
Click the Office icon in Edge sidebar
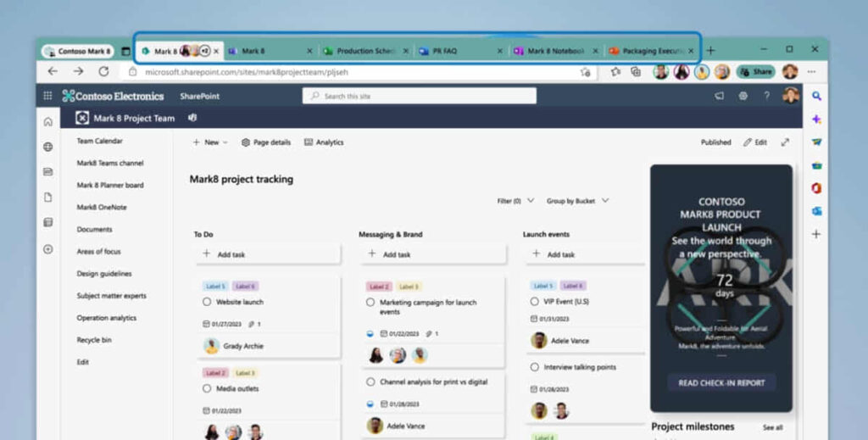[816, 188]
